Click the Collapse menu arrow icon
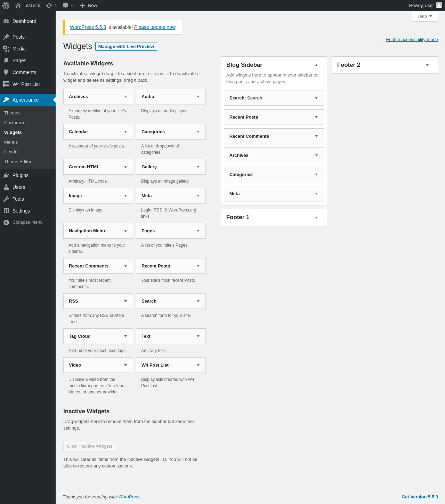 pyautogui.click(x=6, y=223)
